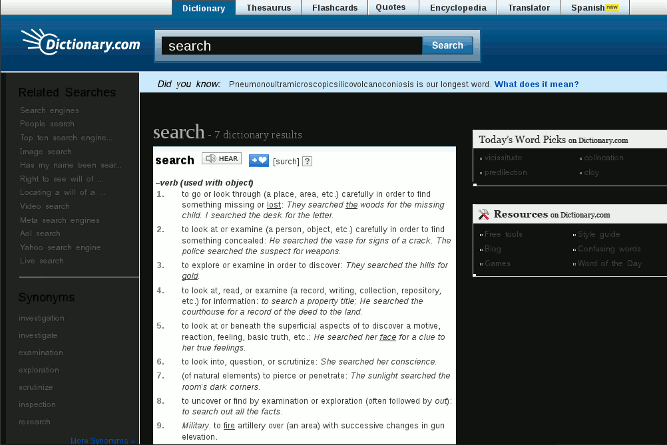The height and width of the screenshot is (445, 667).
Task: Open synonym 'investigate'
Action: pyautogui.click(x=37, y=336)
